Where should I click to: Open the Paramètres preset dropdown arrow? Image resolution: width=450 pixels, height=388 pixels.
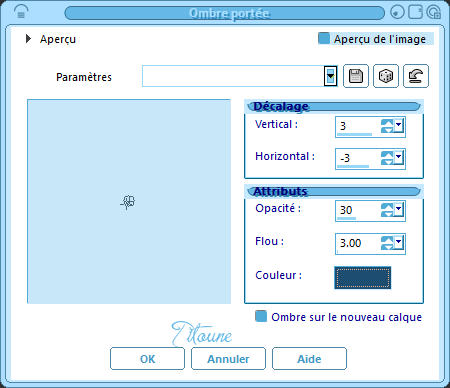pos(330,76)
